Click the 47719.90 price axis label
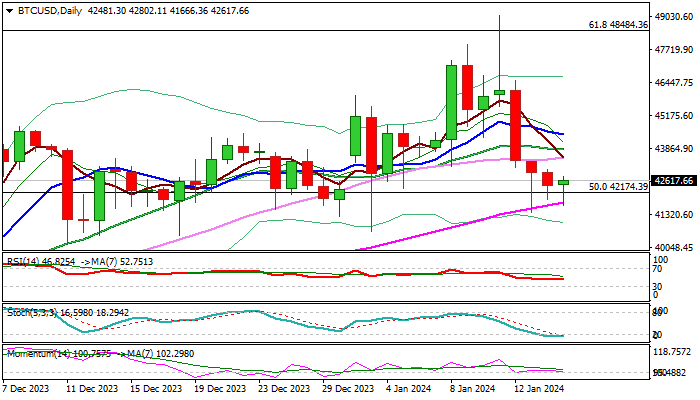 coord(674,50)
